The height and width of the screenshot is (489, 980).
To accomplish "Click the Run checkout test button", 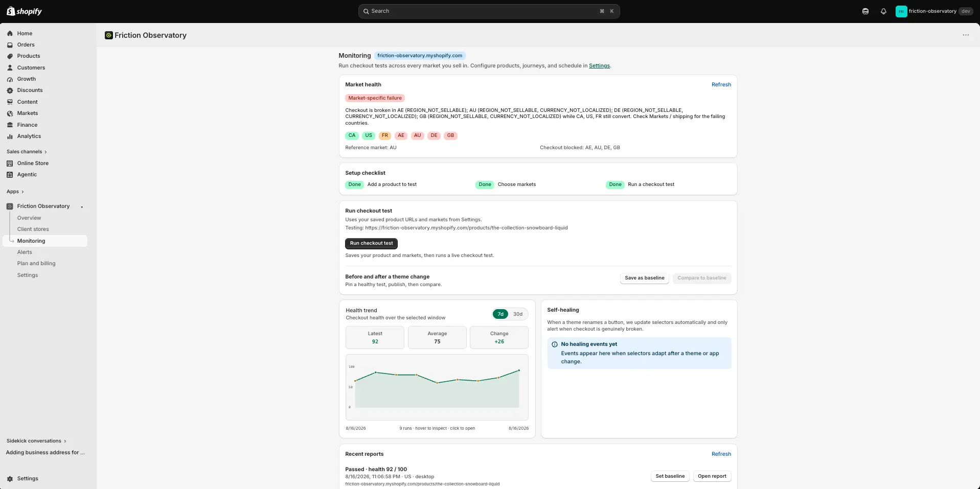I will (371, 243).
